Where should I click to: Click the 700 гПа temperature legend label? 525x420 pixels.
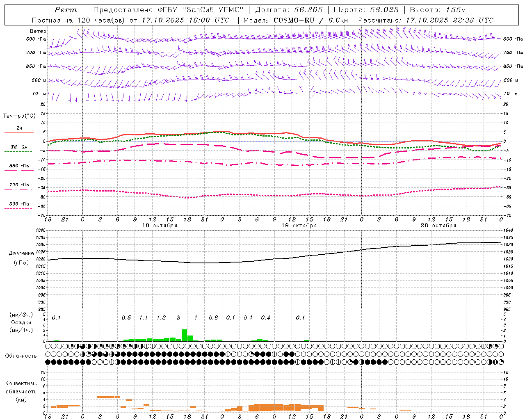[19, 185]
